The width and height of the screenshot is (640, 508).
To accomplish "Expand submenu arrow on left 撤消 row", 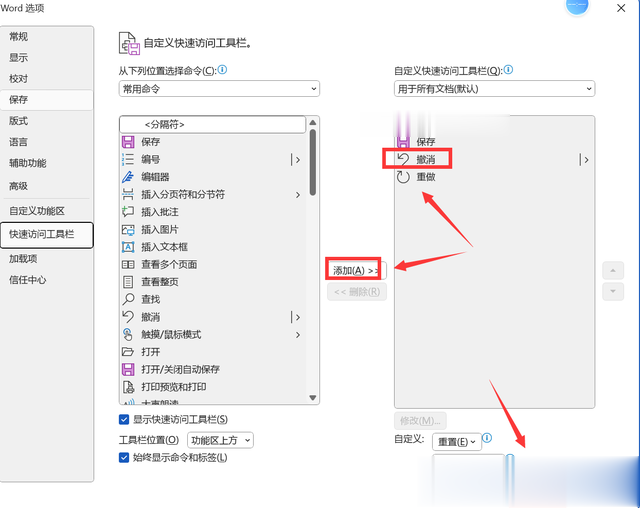I will click(296, 317).
